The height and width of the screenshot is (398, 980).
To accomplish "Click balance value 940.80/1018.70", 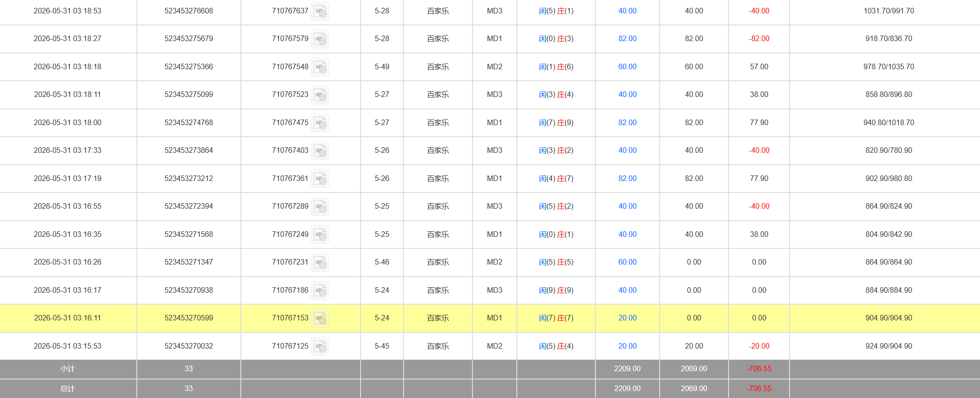I will (888, 122).
